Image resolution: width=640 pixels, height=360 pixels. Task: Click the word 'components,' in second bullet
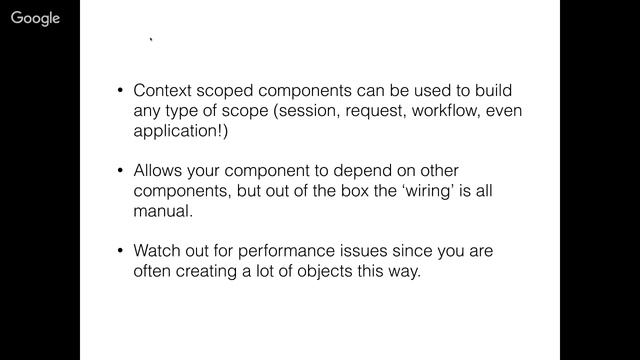coord(182,192)
